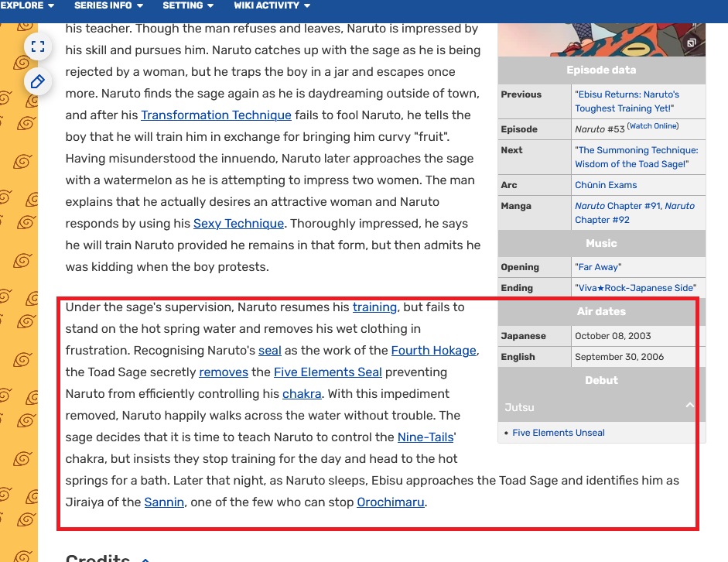This screenshot has width=728, height=562.
Task: Click the Music section header
Action: [x=601, y=243]
